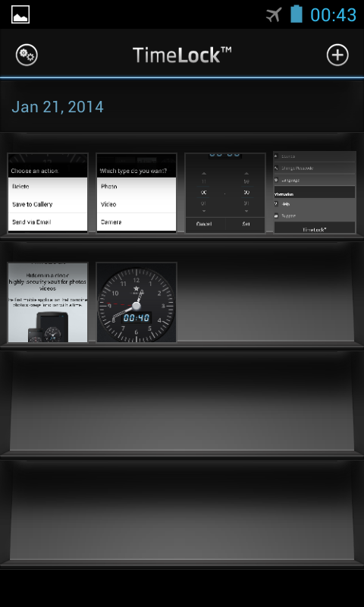Open the "Which type do you want?" thumbnail
Image resolution: width=364 pixels, height=607 pixels.
click(x=136, y=193)
